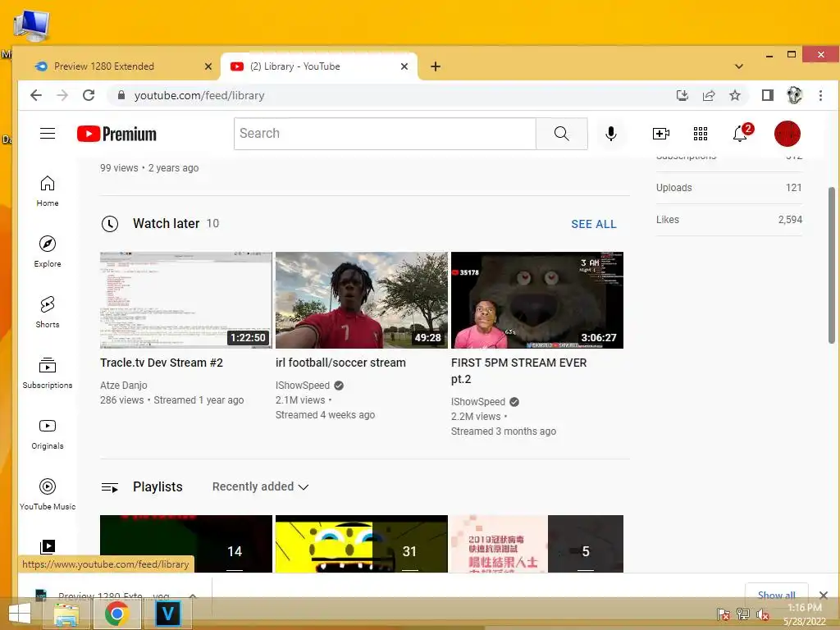Screen dimensions: 840x630
Task: Open a new browser tab
Action: 436,66
